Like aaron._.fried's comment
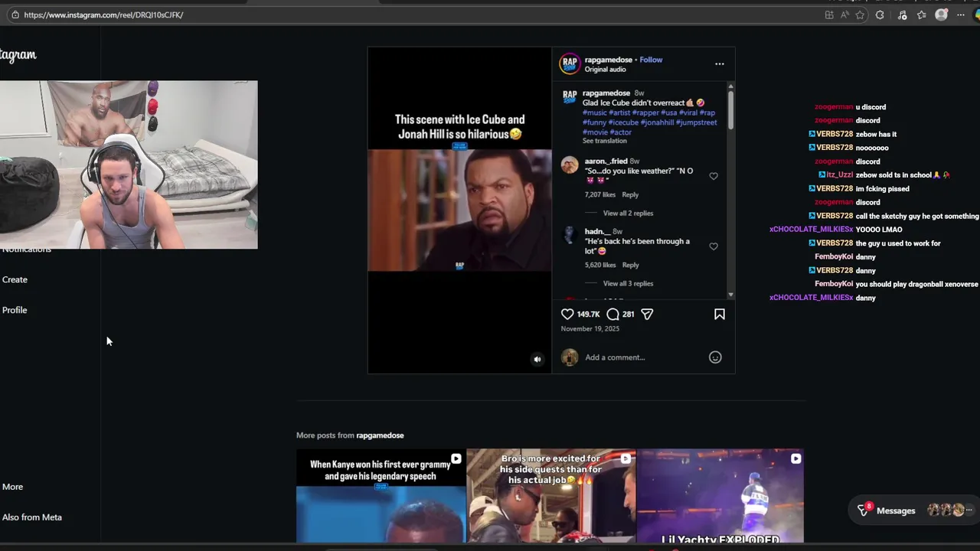This screenshot has height=551, width=980. (x=714, y=176)
